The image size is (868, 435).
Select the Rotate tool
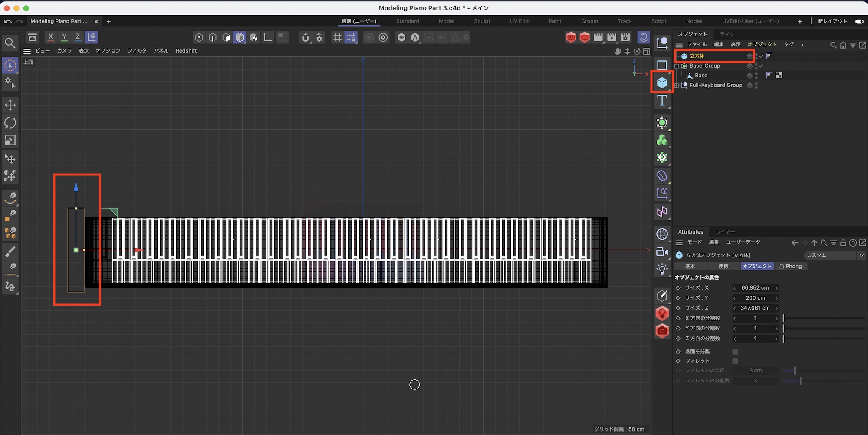point(10,123)
